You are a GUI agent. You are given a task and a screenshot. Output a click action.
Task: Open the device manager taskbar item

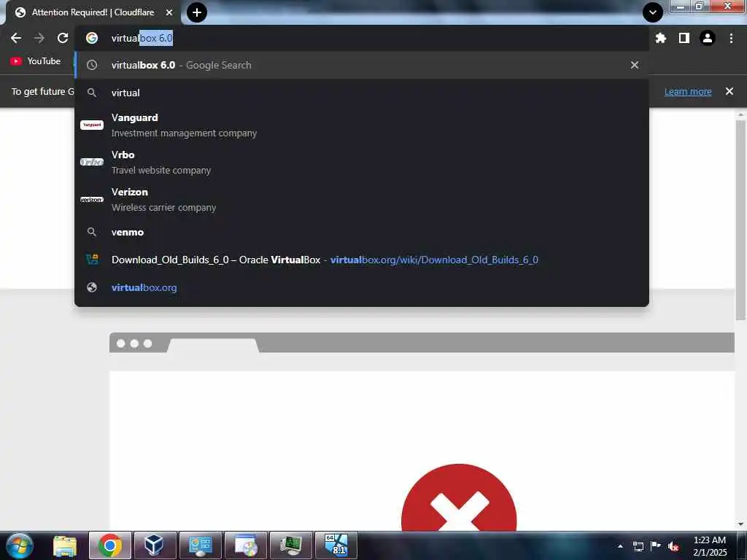point(290,545)
